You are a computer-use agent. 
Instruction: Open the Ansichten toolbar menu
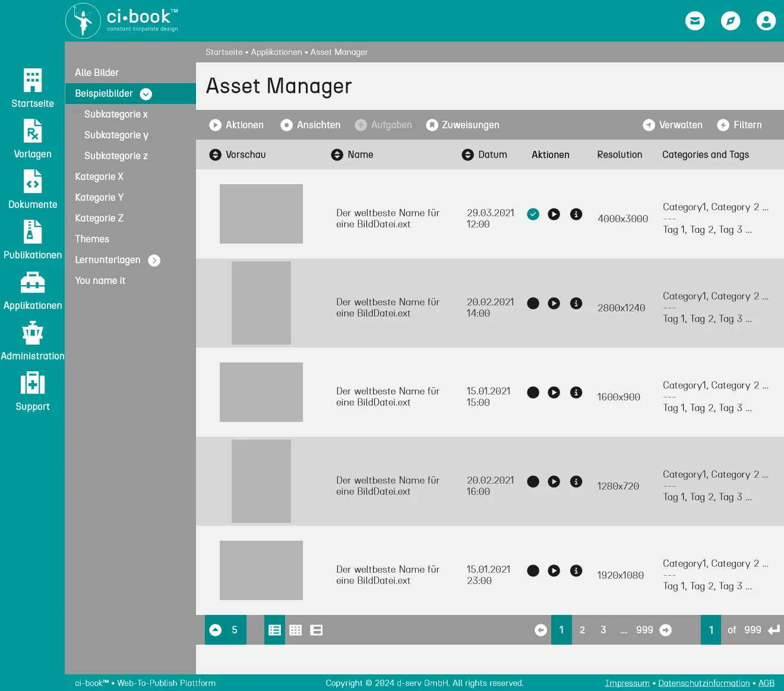311,125
